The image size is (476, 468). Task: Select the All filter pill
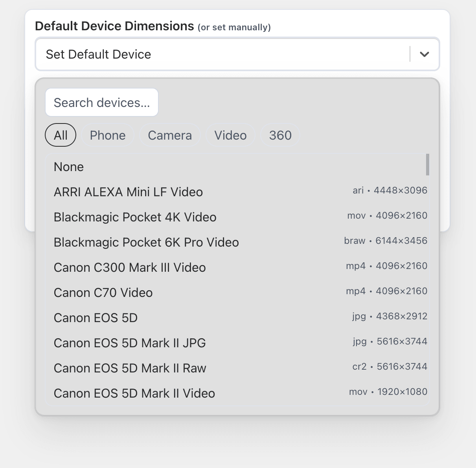pos(60,135)
